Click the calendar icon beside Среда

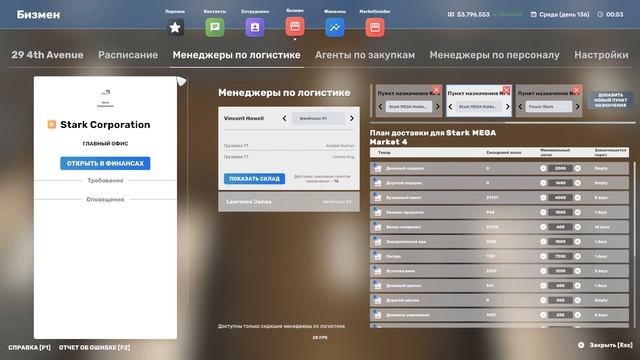tap(533, 14)
